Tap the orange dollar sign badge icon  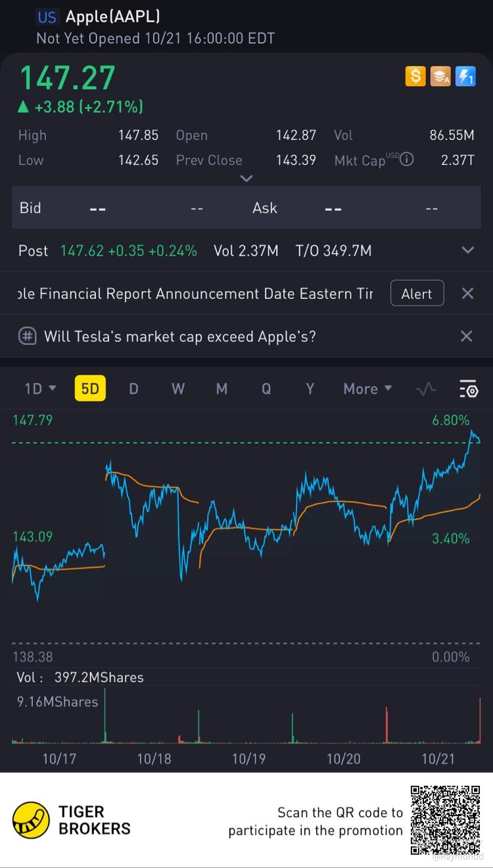click(415, 77)
